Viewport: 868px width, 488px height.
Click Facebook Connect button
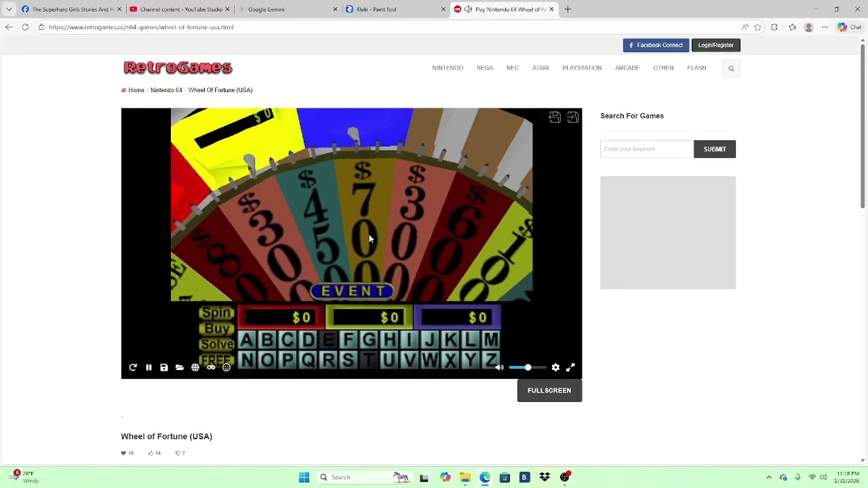656,45
